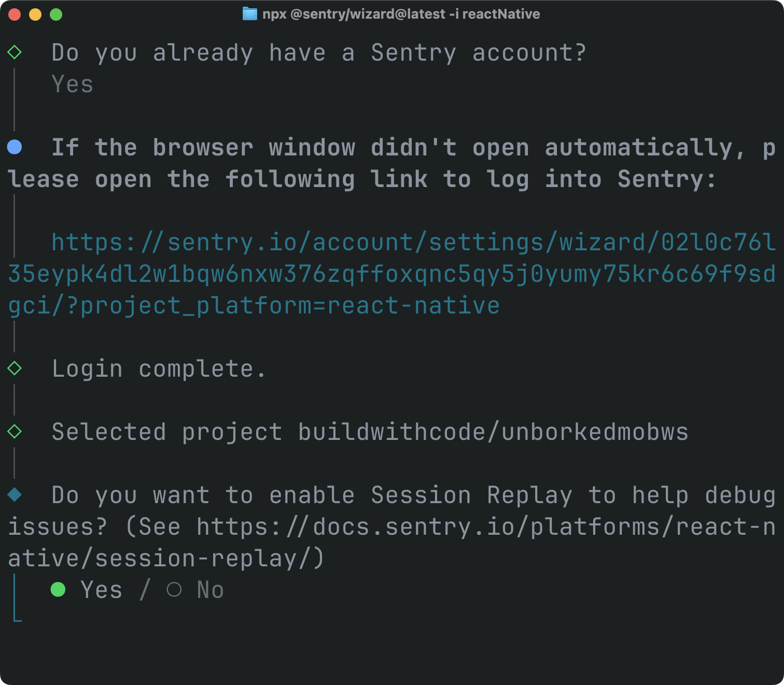Click the filled teal diamond at Session Replay prompt
The width and height of the screenshot is (784, 685).
[15, 495]
